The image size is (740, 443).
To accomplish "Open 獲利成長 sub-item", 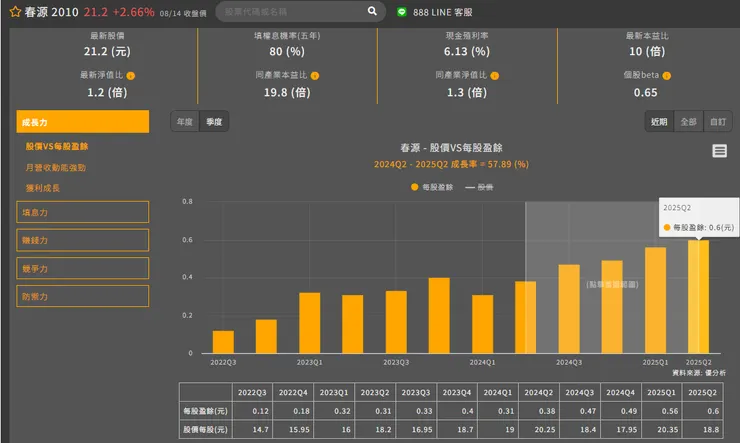I will [42, 188].
